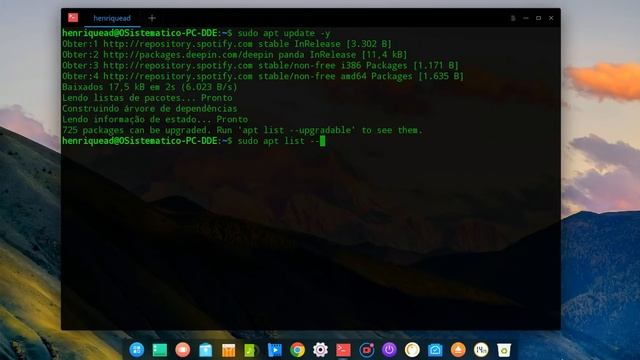Image resolution: width=640 pixels, height=360 pixels.
Task: Click the orange eject disk icon
Action: point(458,350)
